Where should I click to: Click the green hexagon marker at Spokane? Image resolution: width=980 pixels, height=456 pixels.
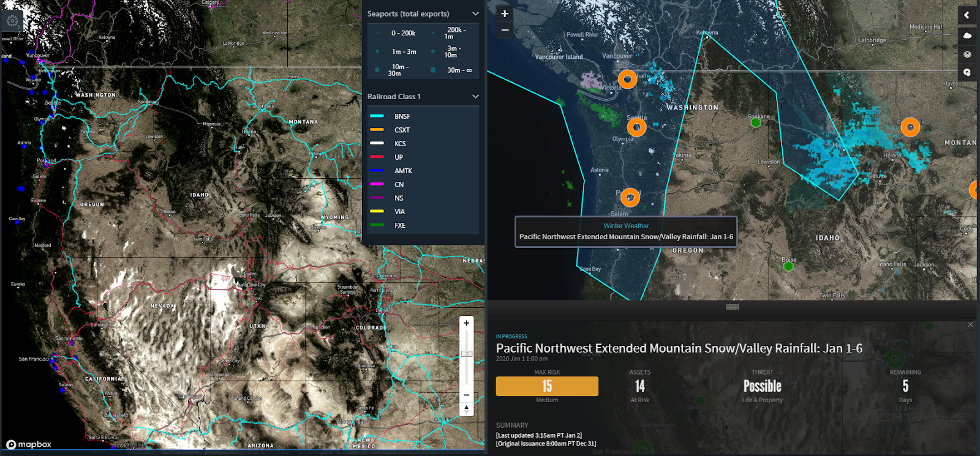pyautogui.click(x=756, y=122)
